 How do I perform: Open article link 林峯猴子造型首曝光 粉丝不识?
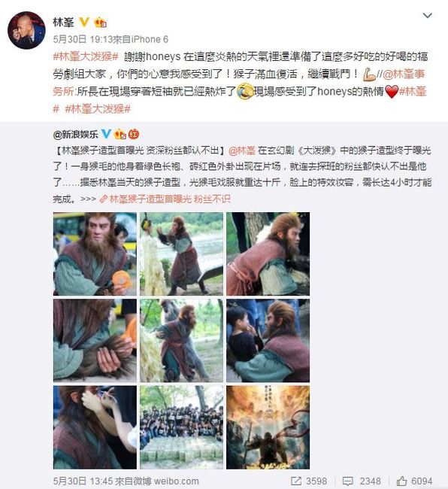pos(165,199)
